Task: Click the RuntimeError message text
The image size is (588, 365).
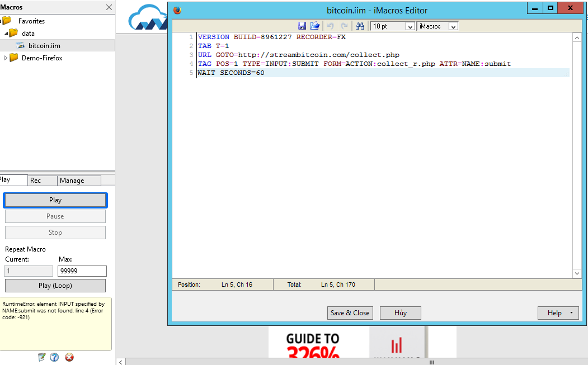Action: click(54, 311)
